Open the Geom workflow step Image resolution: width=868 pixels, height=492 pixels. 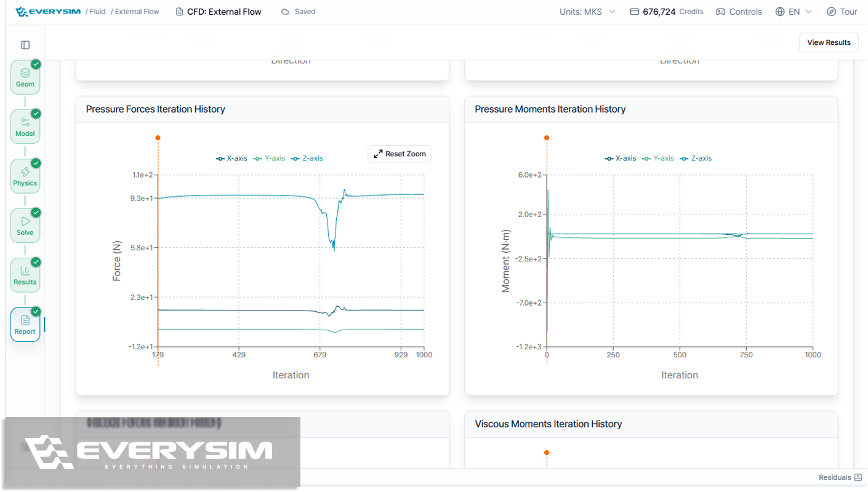point(25,77)
